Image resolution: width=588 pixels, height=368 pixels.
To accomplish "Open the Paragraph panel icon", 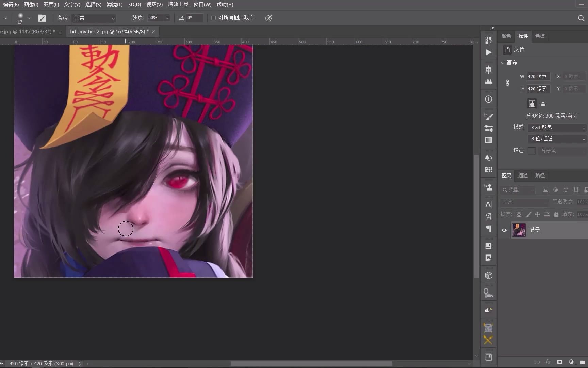I will [488, 228].
